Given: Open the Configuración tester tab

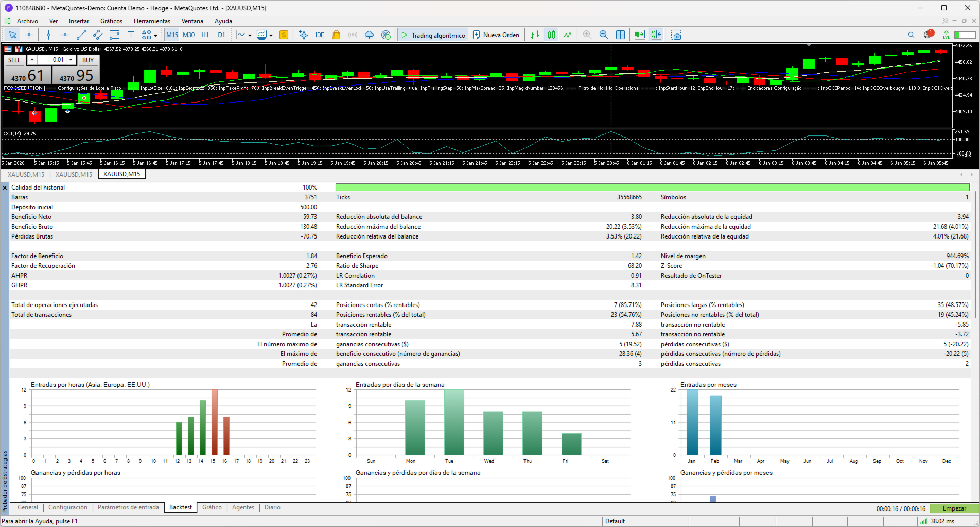Looking at the screenshot, I should (68, 507).
